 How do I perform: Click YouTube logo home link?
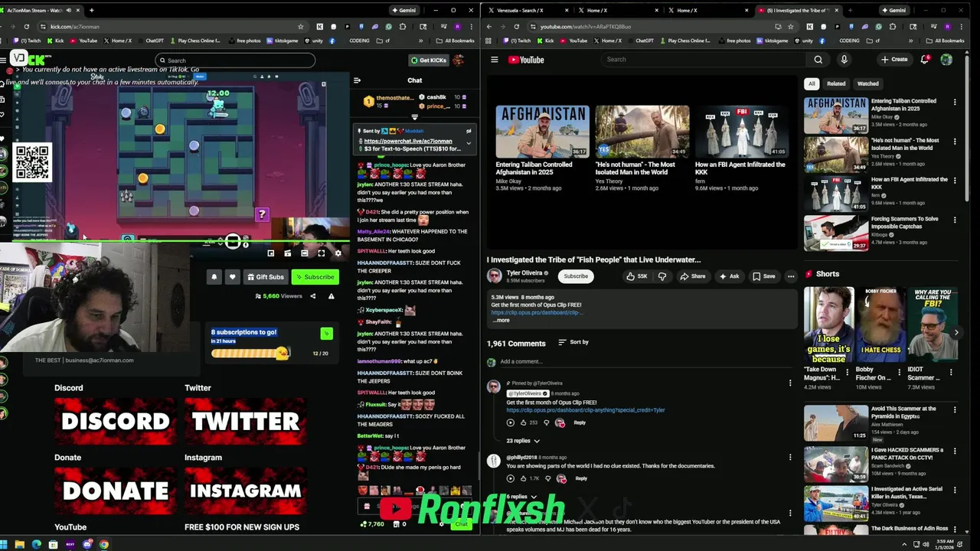tap(527, 60)
